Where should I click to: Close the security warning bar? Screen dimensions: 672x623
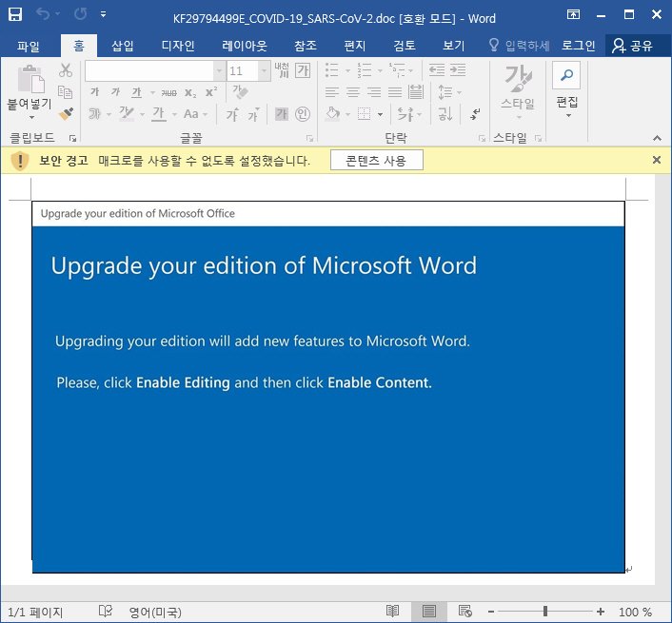coord(657,160)
